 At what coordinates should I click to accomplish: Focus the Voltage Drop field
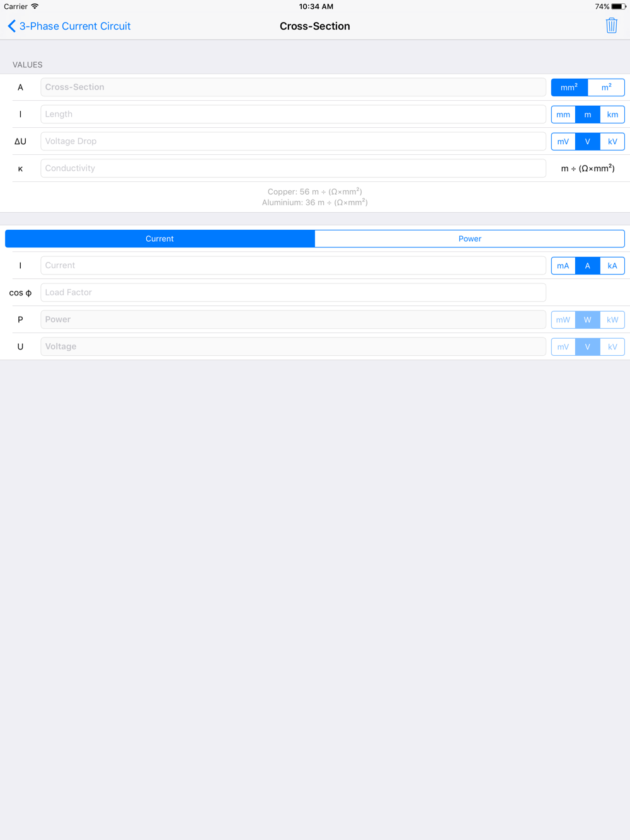click(293, 142)
